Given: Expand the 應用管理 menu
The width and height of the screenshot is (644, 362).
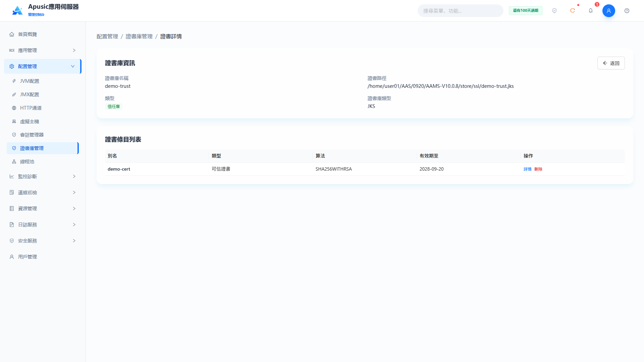Looking at the screenshot, I should click(x=43, y=50).
